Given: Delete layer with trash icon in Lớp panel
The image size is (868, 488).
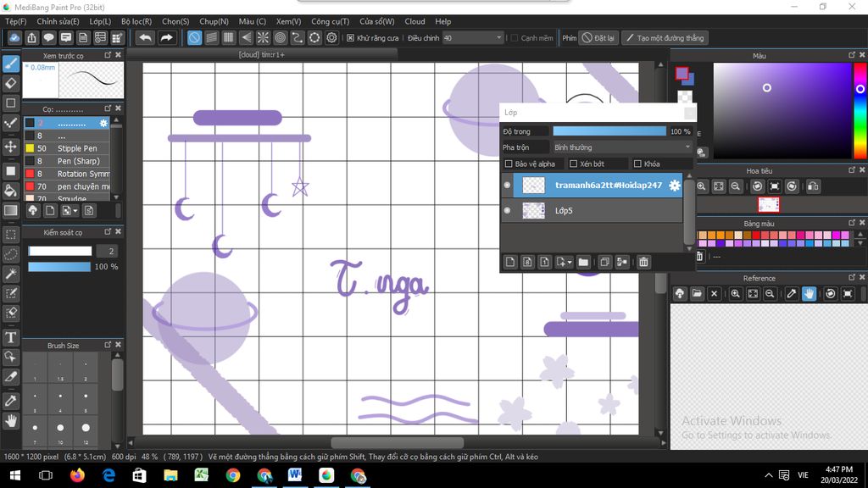Looking at the screenshot, I should [643, 263].
